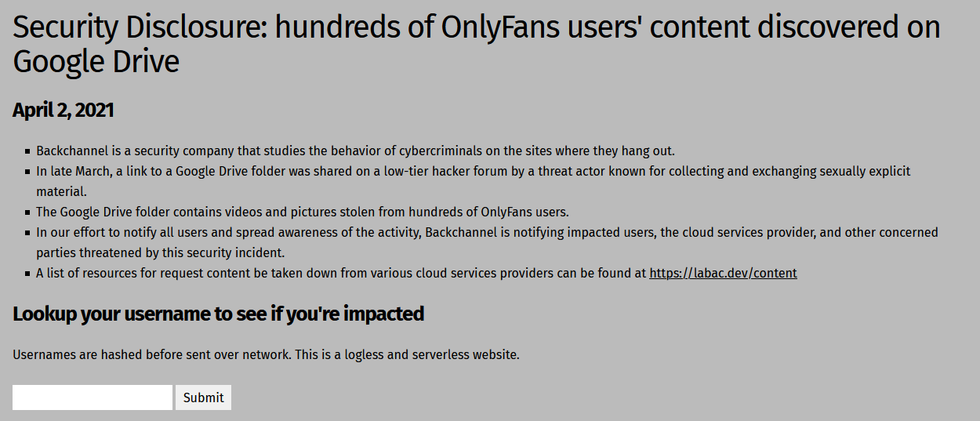The width and height of the screenshot is (980, 421).
Task: Click 'Google Drive' in the main heading
Action: point(96,61)
